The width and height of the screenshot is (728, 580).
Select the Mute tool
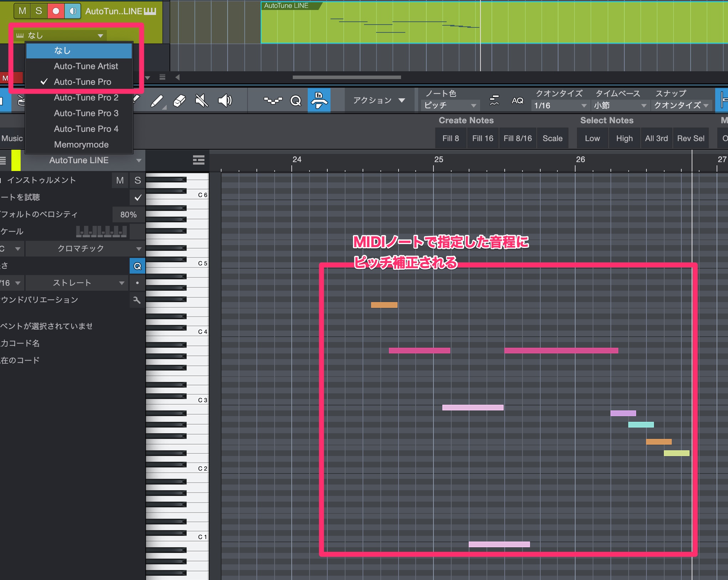[202, 101]
